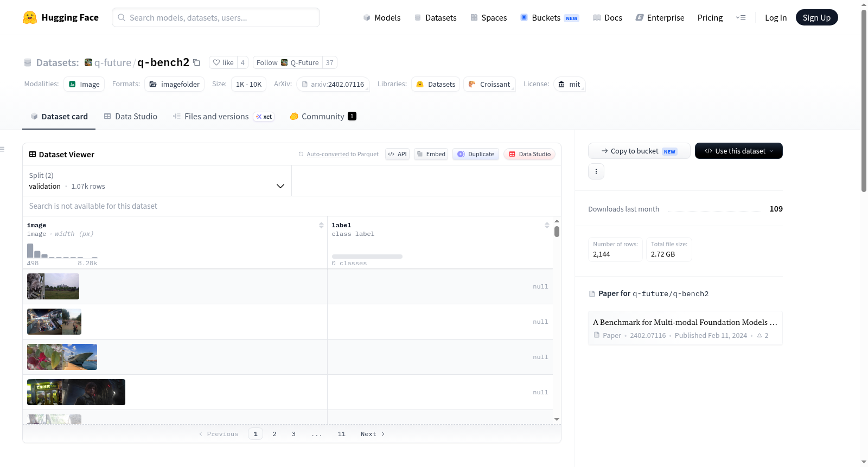Image resolution: width=868 pixels, height=467 pixels.
Task: Copy the dataset name with the copy icon
Action: point(196,63)
